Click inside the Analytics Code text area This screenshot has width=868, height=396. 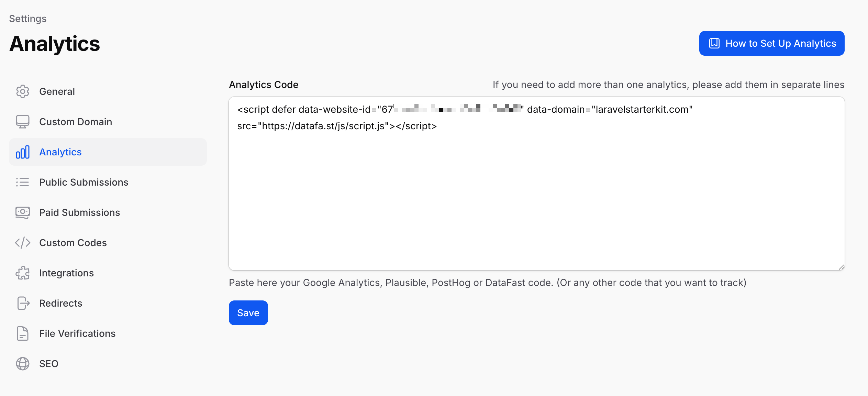(x=536, y=182)
